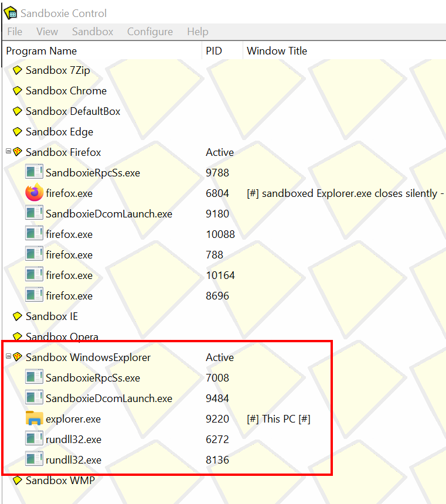Click the Sandbox DefaultBox diamond icon

18,111
